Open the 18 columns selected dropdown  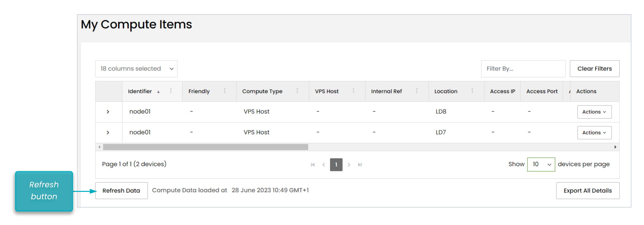pyautogui.click(x=136, y=69)
